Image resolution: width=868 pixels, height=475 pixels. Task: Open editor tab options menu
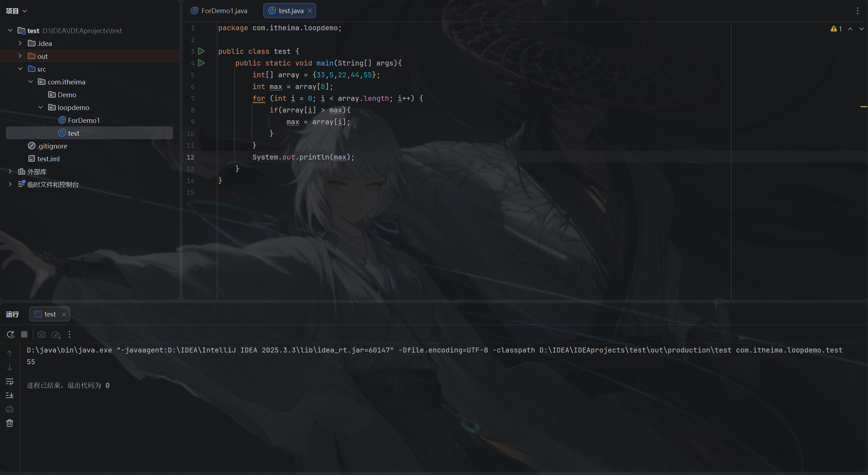click(858, 11)
